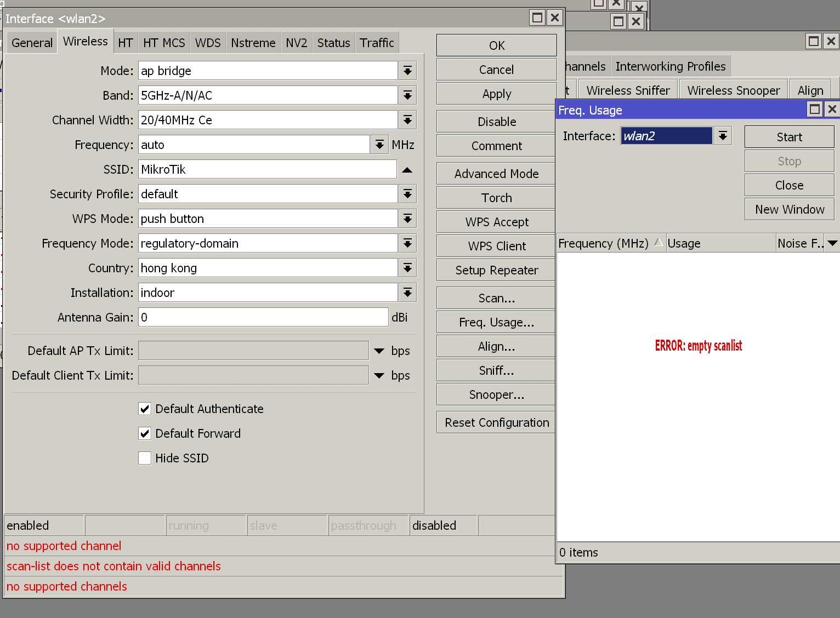Click Advanced Mode
The width and height of the screenshot is (840, 618).
496,173
